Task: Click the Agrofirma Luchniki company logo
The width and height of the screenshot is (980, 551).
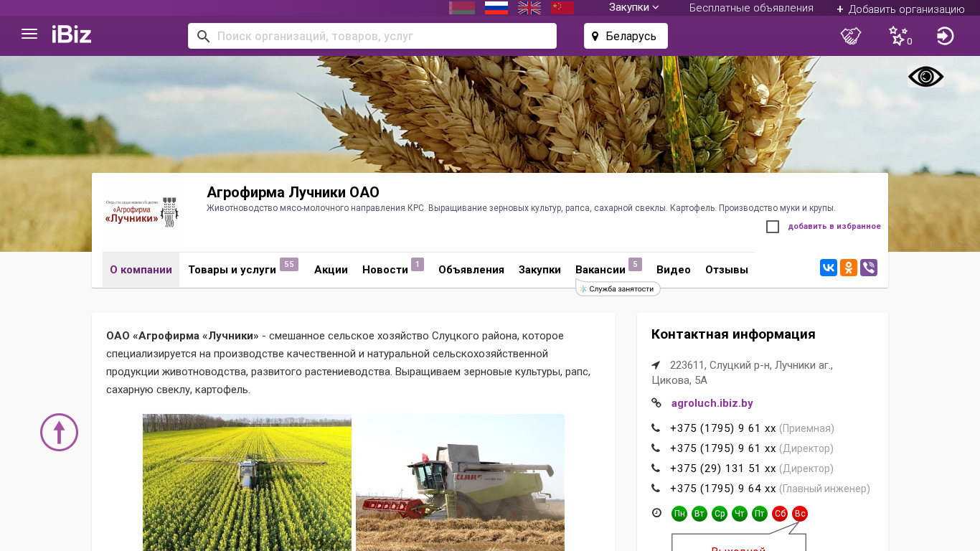Action: tap(142, 212)
